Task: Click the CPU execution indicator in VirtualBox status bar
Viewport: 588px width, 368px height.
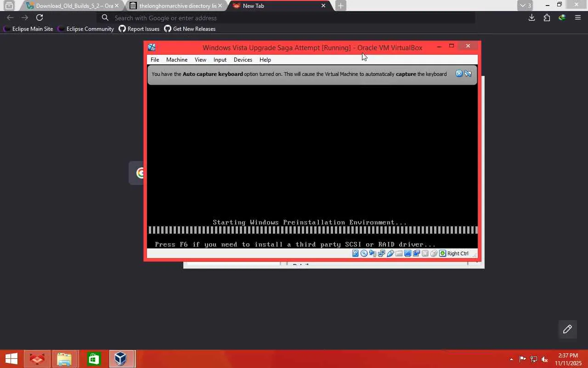Action: [425, 253]
